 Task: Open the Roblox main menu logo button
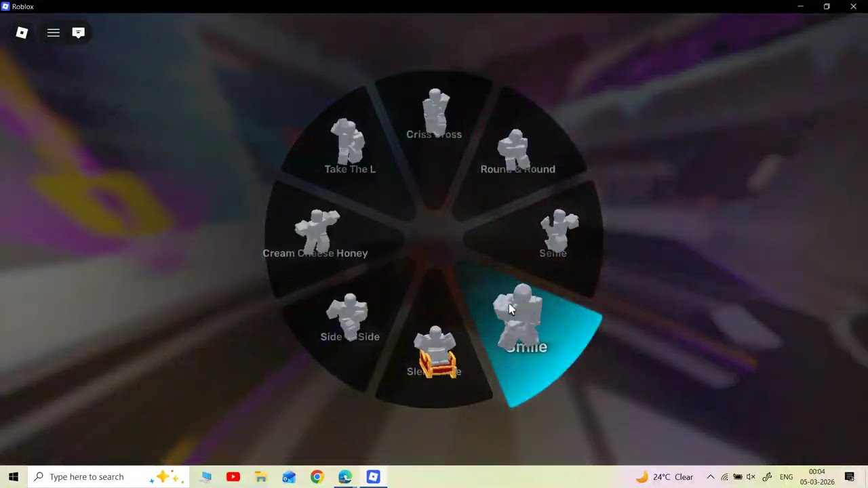click(22, 33)
